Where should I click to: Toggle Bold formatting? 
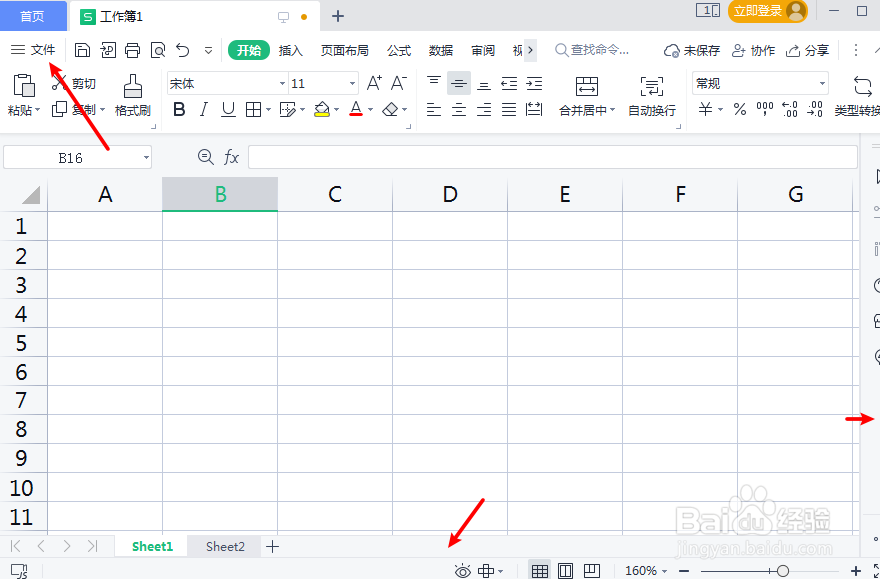coord(179,109)
